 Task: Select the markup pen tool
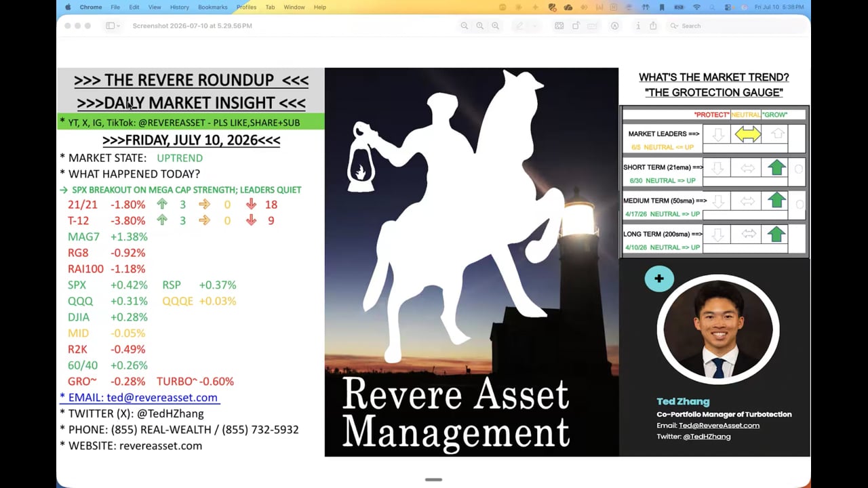(x=519, y=26)
